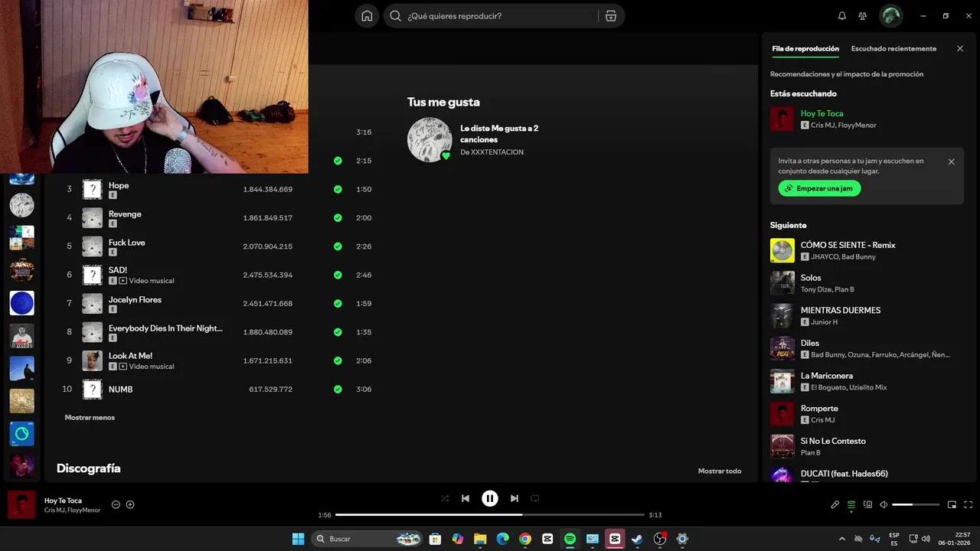This screenshot has height=551, width=980.
Task: Toggle the liked checkmark for NUMB
Action: (x=338, y=390)
